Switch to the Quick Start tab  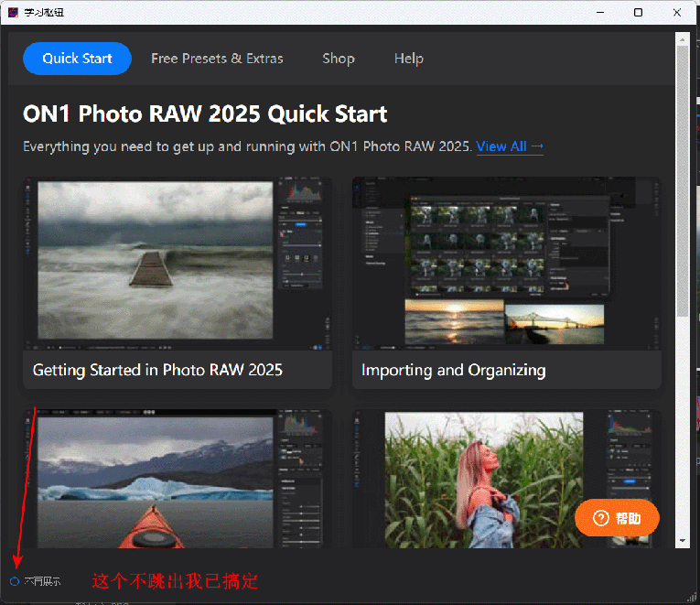point(77,59)
